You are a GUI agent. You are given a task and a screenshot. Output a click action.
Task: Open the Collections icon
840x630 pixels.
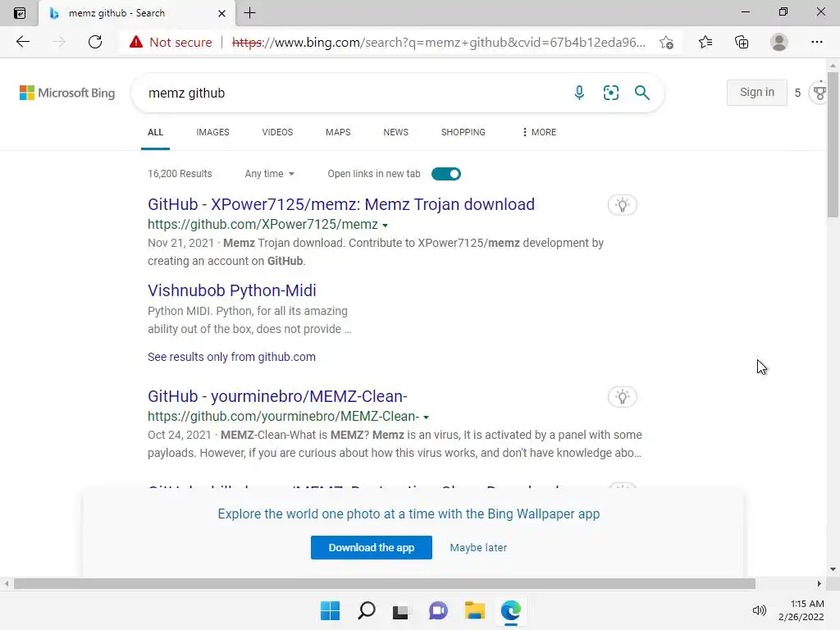click(x=742, y=42)
